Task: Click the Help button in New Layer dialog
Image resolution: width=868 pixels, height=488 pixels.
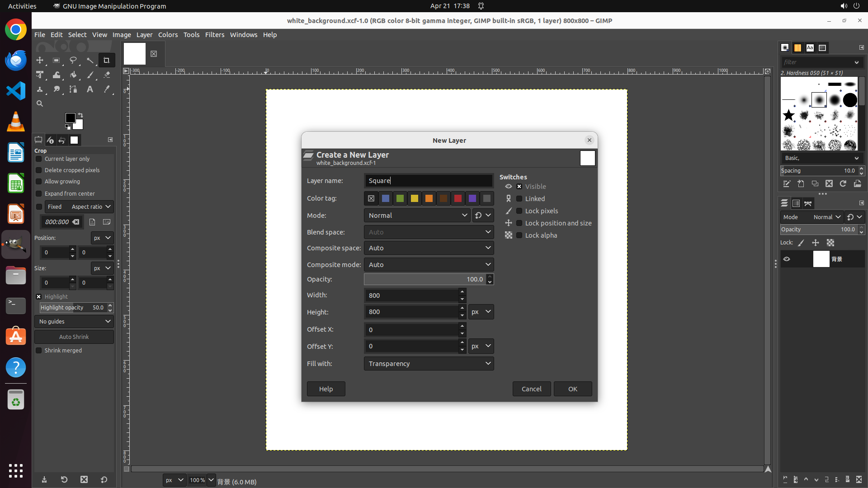Action: (326, 389)
